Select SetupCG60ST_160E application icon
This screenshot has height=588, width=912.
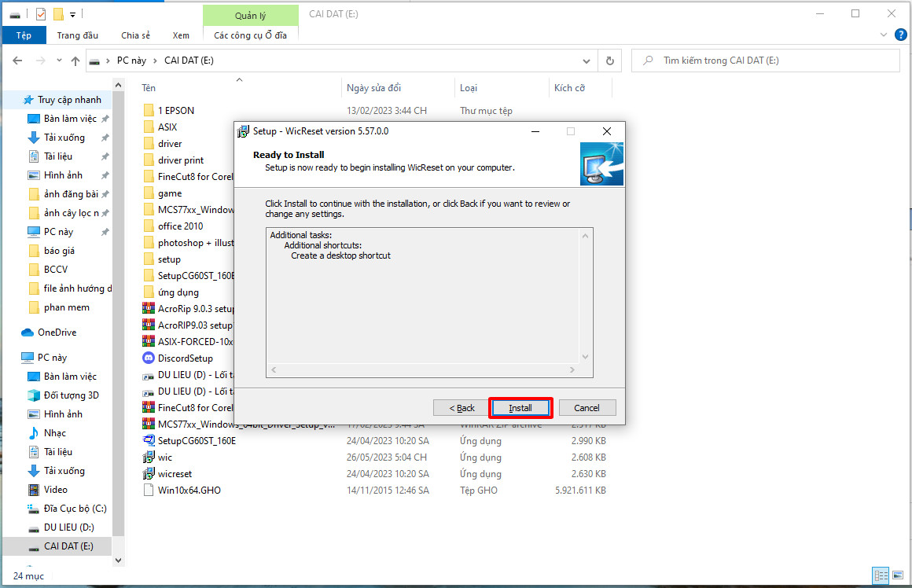pyautogui.click(x=149, y=441)
